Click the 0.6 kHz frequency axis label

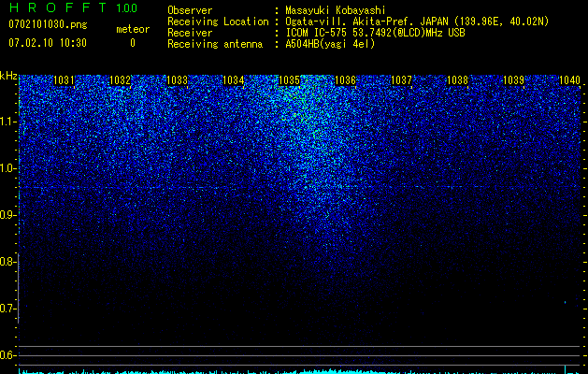[x=7, y=355]
